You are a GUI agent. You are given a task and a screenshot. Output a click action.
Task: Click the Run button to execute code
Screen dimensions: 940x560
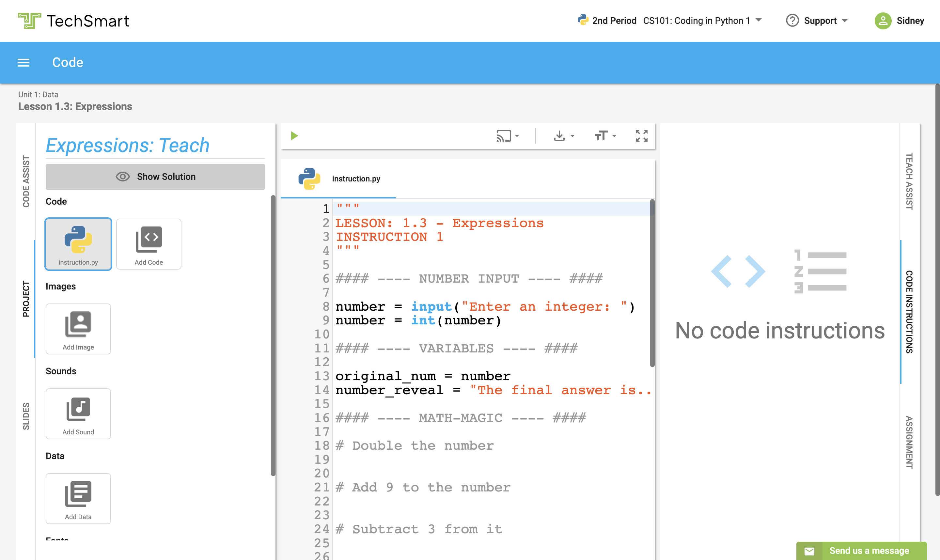point(295,136)
